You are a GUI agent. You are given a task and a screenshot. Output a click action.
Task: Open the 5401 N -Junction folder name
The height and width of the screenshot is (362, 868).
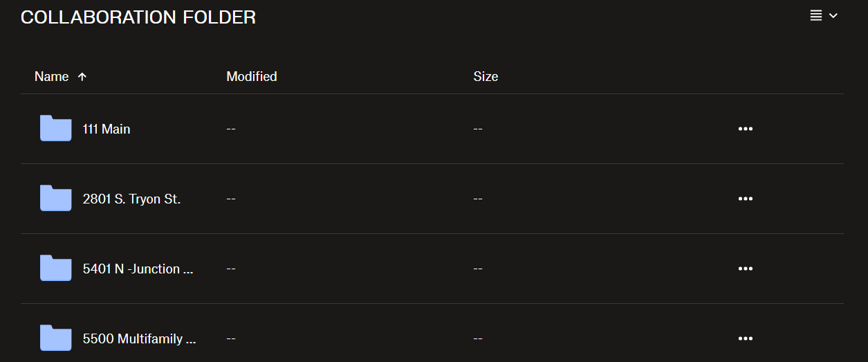click(138, 269)
